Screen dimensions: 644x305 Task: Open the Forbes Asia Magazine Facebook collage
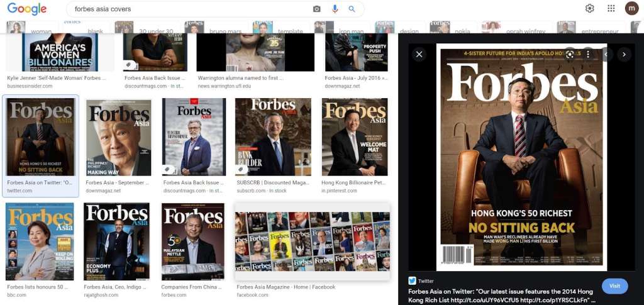pyautogui.click(x=312, y=241)
